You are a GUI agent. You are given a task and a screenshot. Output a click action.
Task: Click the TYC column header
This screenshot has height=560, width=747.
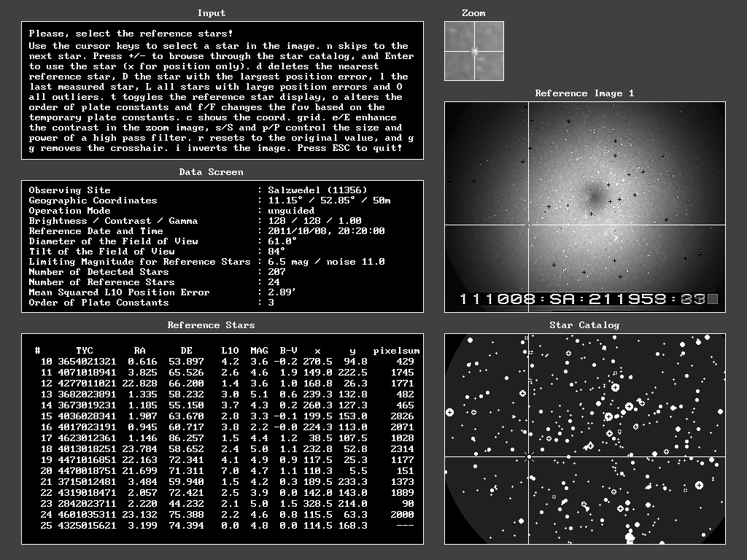click(x=85, y=351)
